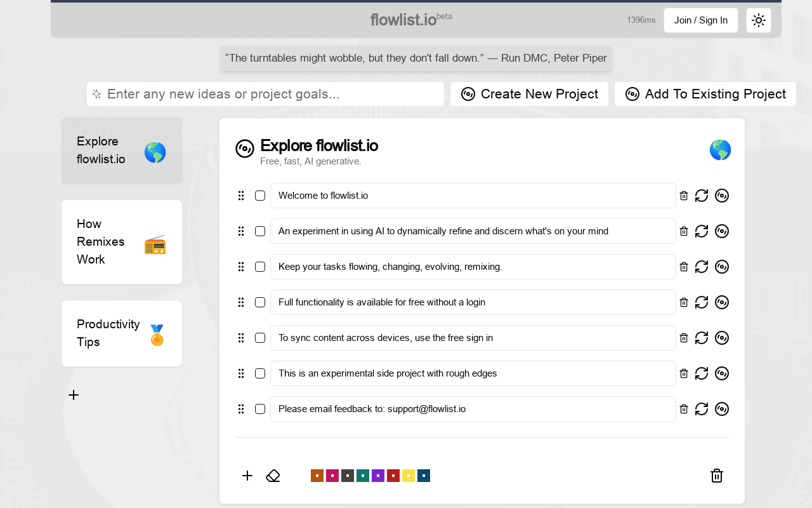
Task: Click record icon on 'Full functionality' row
Action: pos(722,302)
